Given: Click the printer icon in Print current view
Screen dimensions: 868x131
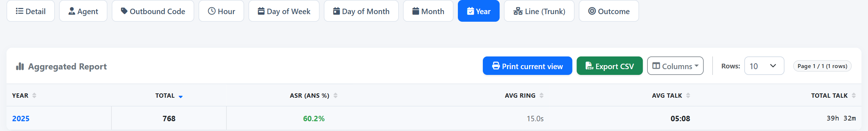Looking at the screenshot, I should coord(496,66).
